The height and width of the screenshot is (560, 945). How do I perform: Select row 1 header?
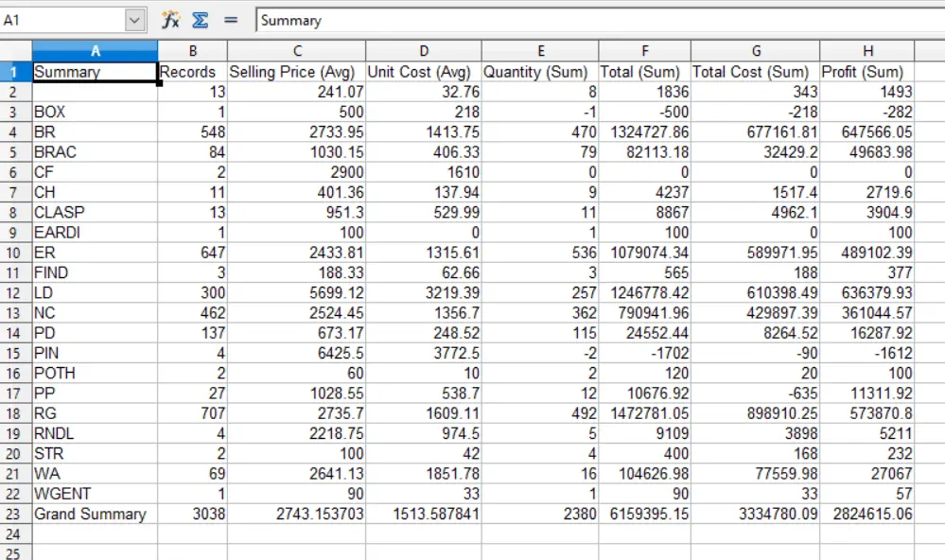point(16,72)
